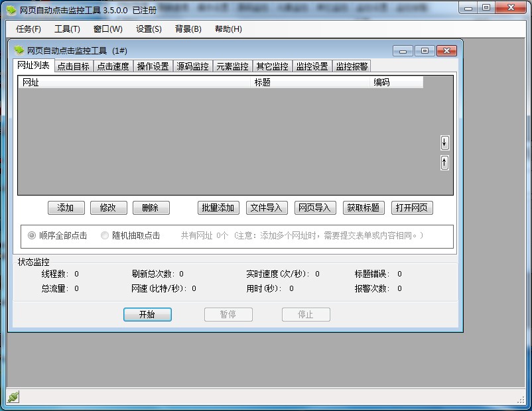Screen dimensions: 532x411
Task: Switch to the 元素监控 tab
Action: (232, 66)
